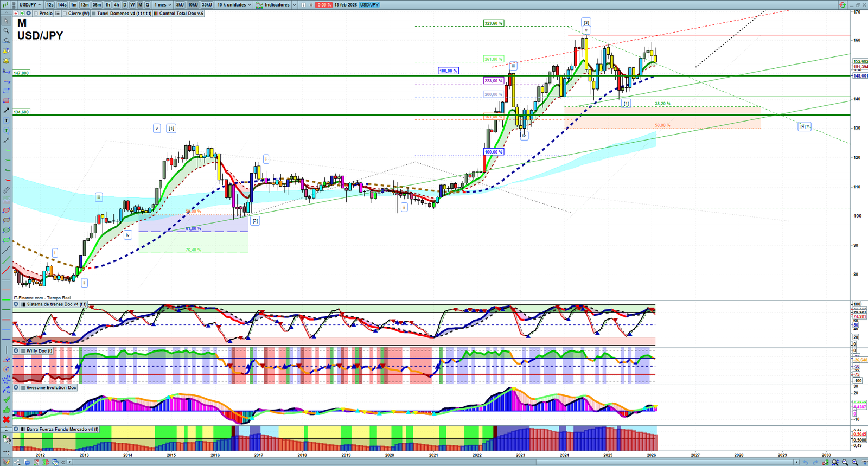Pick the black arrow drawing tool
868x466 pixels.
click(x=6, y=111)
